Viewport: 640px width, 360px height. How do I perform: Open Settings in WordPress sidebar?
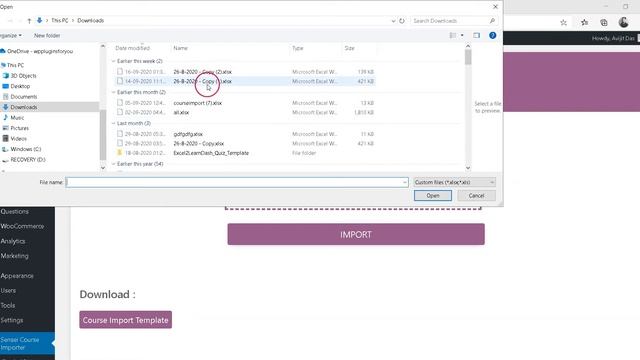(11, 320)
